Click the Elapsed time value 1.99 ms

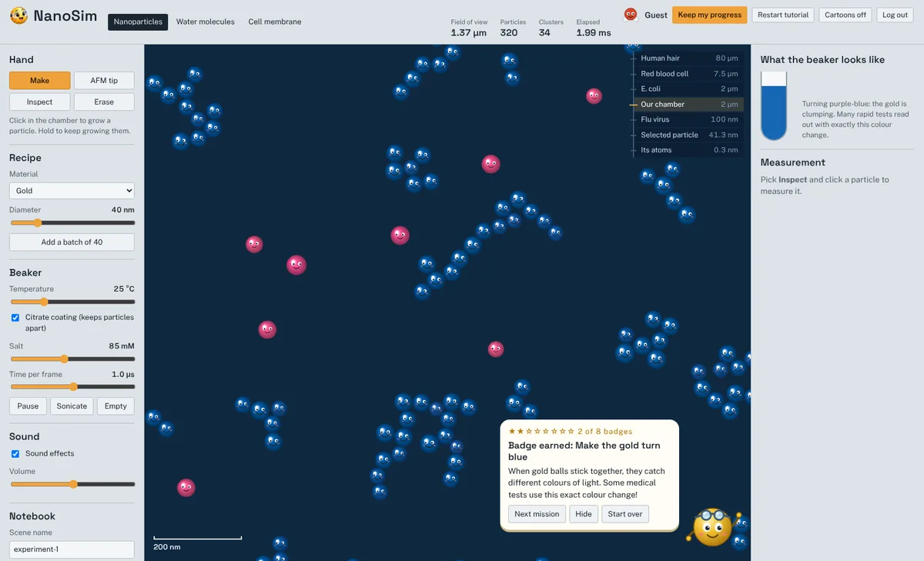(594, 33)
